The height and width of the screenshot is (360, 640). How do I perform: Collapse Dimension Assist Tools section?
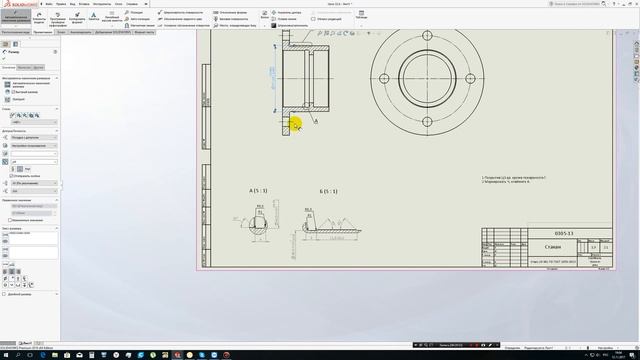pyautogui.click(x=56, y=78)
